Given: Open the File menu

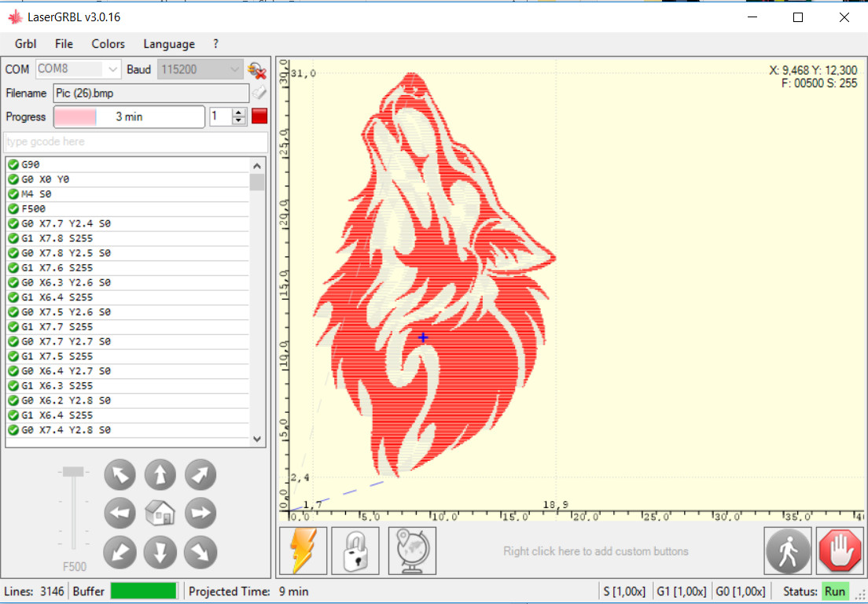Looking at the screenshot, I should pos(64,44).
